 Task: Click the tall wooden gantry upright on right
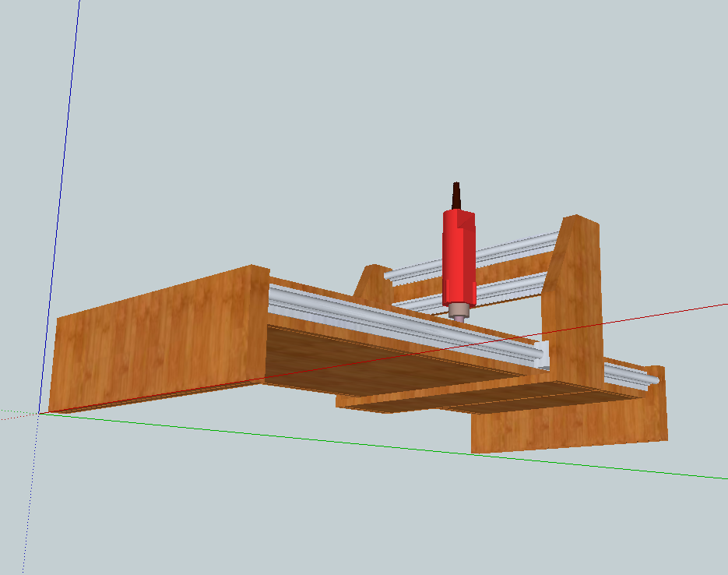573,301
